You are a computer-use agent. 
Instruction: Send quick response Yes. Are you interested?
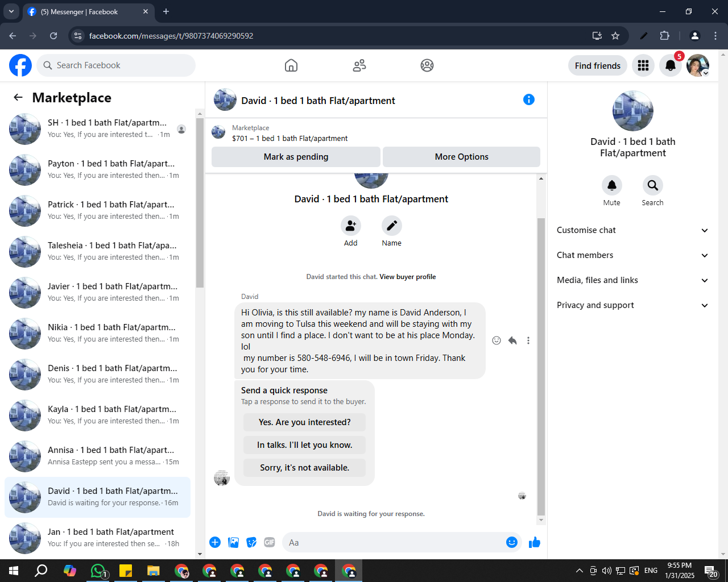(x=304, y=422)
